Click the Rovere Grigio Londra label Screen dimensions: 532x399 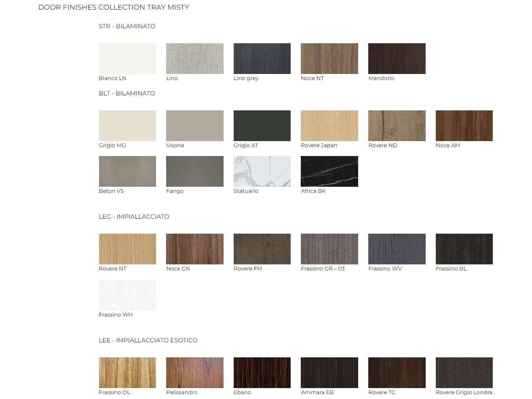click(x=464, y=392)
